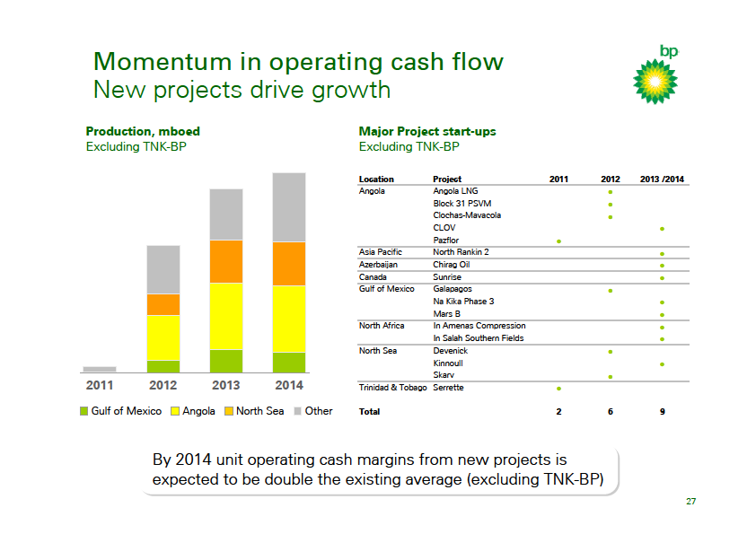This screenshot has width=756, height=534.
Task: Click the 'North Africa' location cell
Action: 382,325
